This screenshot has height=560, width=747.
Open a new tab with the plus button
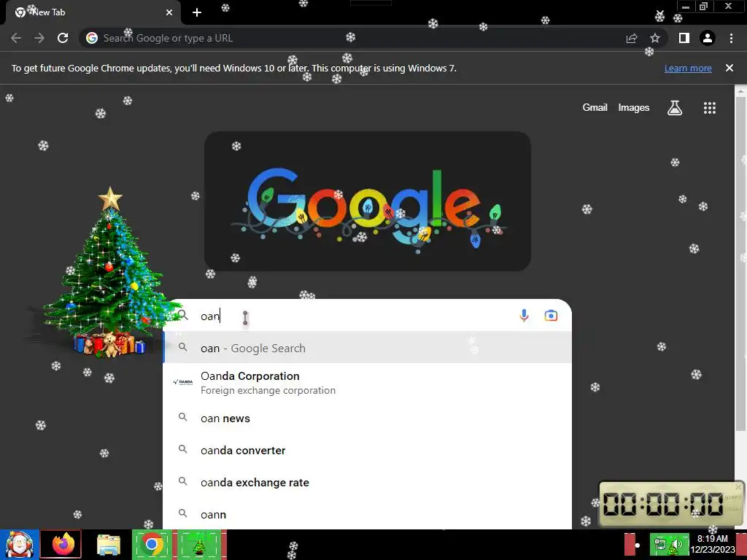pyautogui.click(x=197, y=12)
